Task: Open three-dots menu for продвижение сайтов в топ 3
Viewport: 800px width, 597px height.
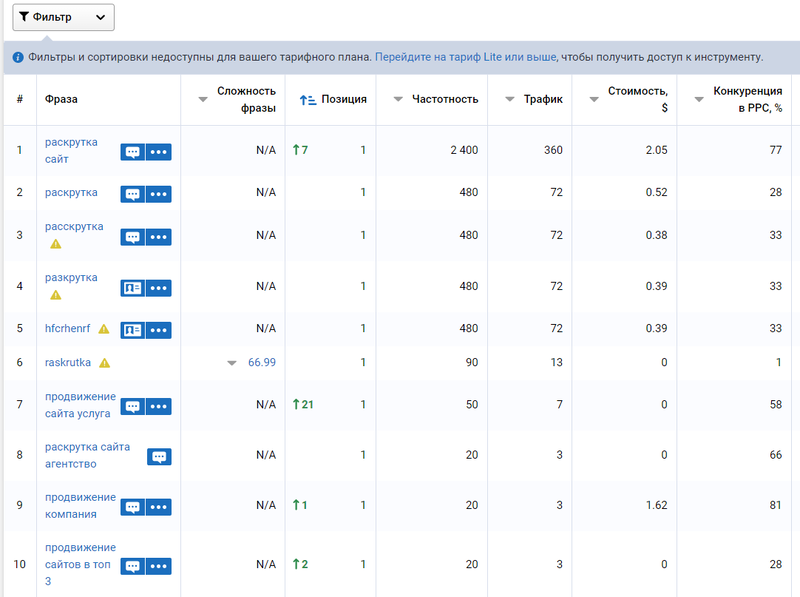Action: tap(159, 566)
